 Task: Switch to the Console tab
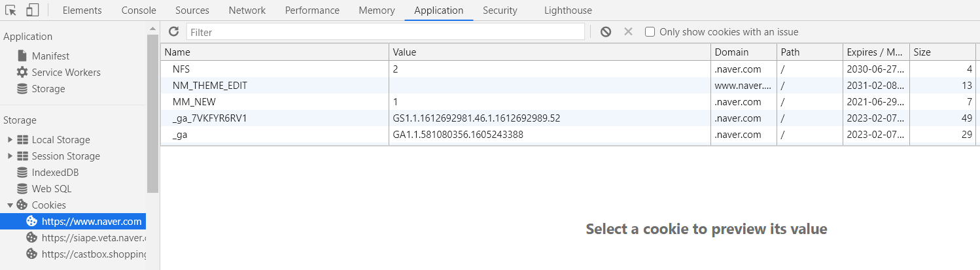139,10
